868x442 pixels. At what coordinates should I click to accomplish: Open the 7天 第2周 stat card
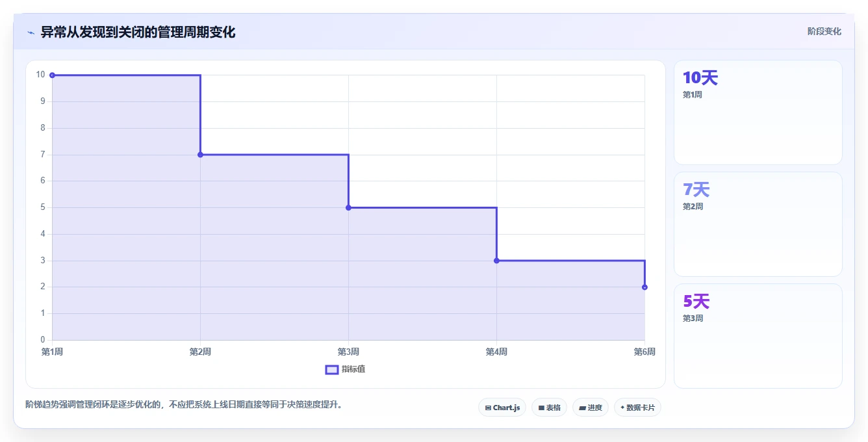pos(758,224)
